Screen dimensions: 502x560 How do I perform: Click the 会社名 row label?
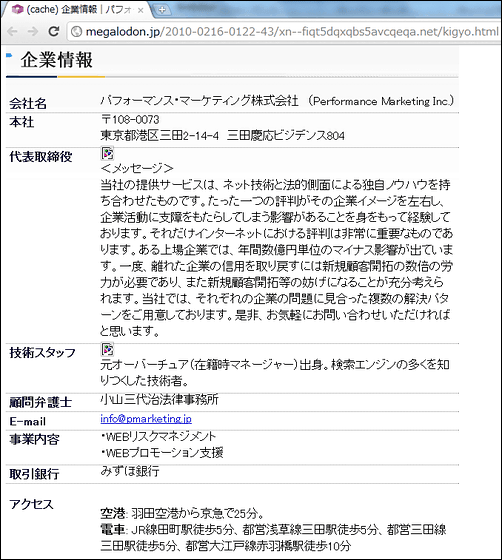point(28,104)
